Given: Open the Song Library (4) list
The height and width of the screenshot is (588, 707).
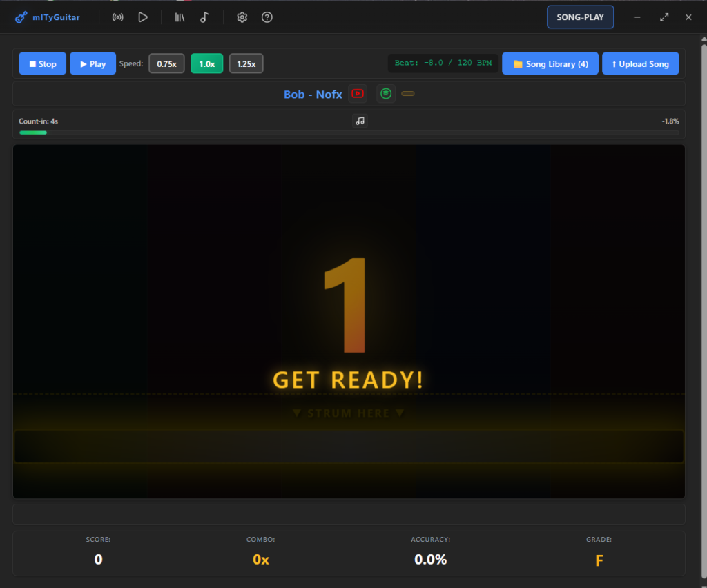Looking at the screenshot, I should click(550, 63).
